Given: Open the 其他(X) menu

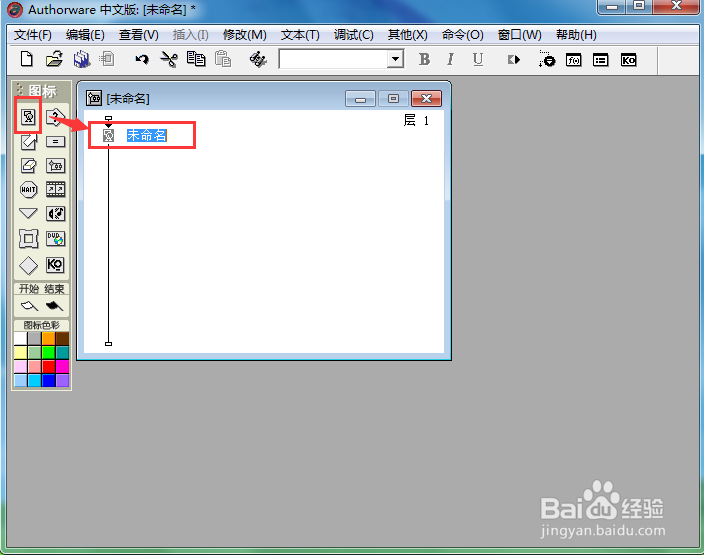Looking at the screenshot, I should coord(408,35).
